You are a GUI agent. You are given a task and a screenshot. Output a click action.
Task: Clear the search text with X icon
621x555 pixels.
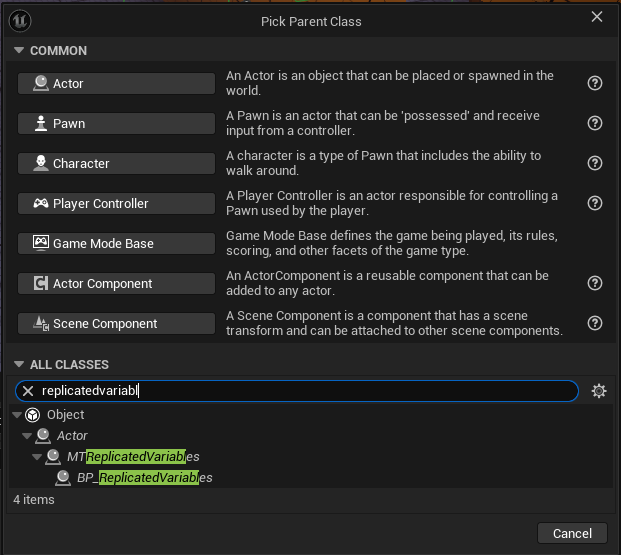[x=28, y=391]
